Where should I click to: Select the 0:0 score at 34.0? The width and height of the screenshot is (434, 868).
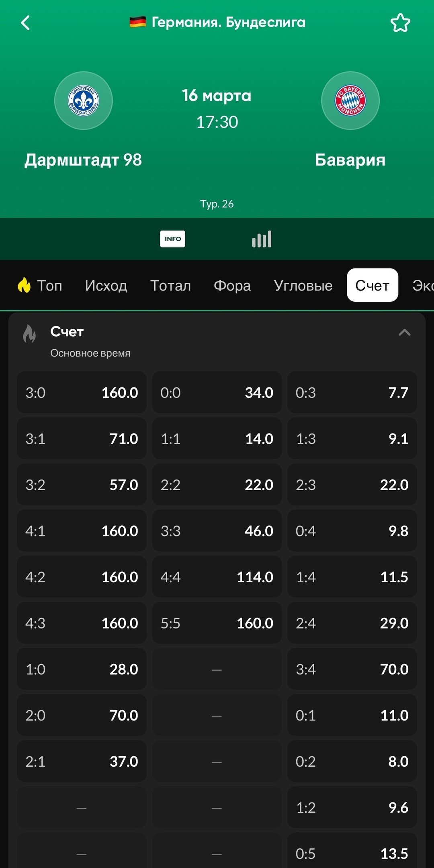[217, 393]
